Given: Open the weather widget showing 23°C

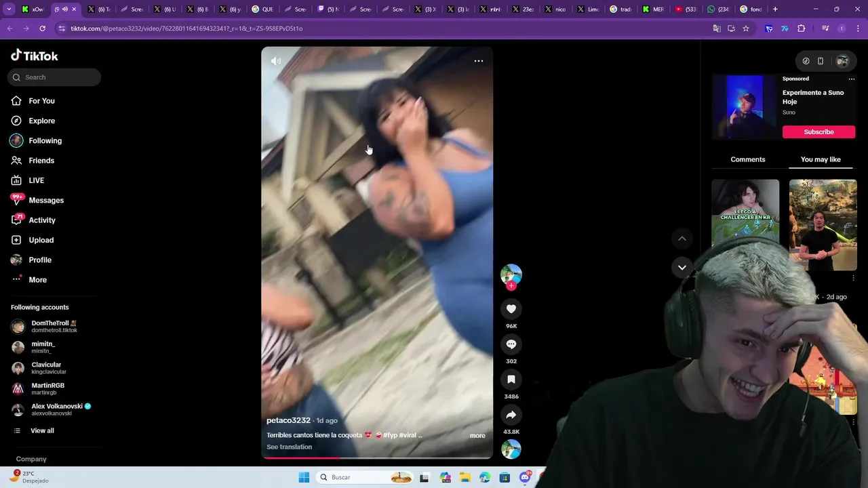Looking at the screenshot, I should pos(31,476).
